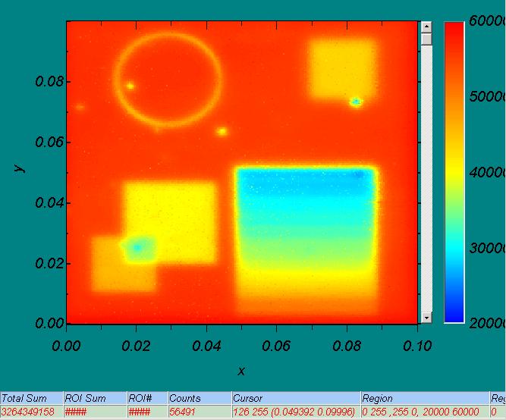The width and height of the screenshot is (506, 420).
Task: Click the Total Sum value 3264349158
Action: click(x=31, y=412)
